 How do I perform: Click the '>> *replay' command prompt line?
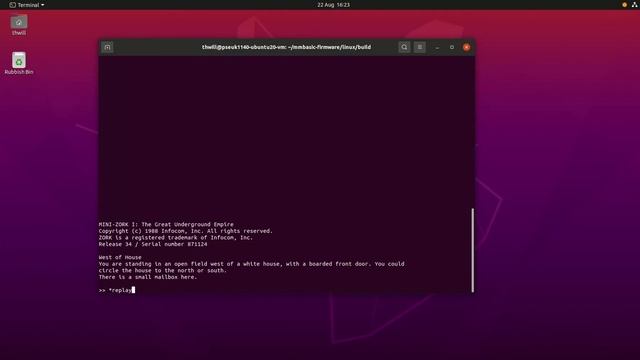(x=117, y=290)
